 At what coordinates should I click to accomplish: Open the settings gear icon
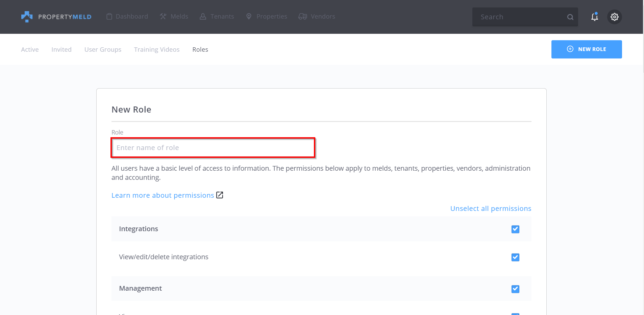point(614,17)
